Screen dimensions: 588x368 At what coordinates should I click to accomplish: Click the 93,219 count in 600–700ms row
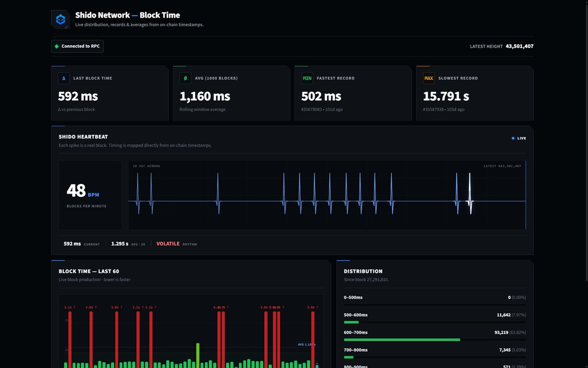(502, 332)
